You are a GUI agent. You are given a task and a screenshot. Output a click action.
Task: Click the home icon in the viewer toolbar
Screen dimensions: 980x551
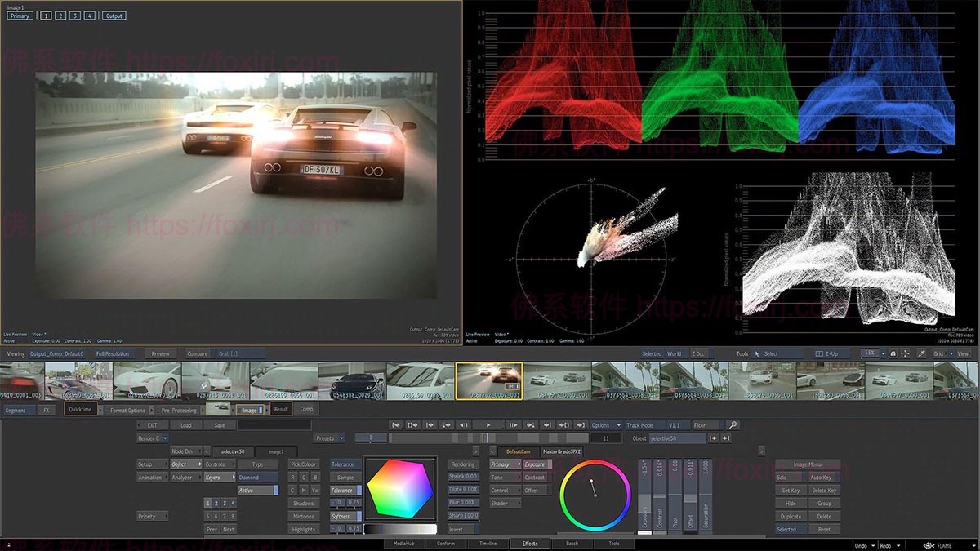(x=893, y=353)
